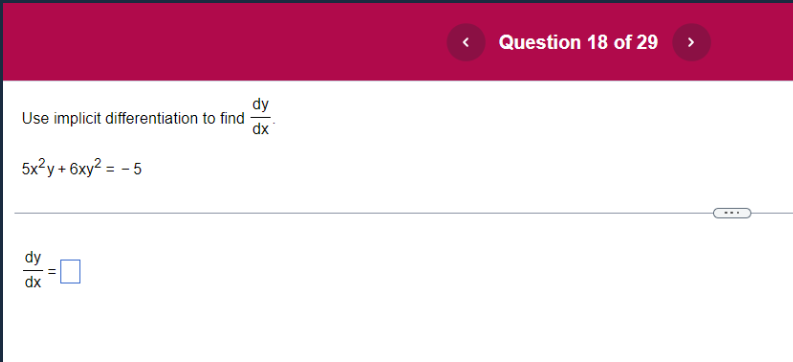This screenshot has height=362, width=793.
Task: Click the 6xy² term of the equation
Action: coord(86,168)
